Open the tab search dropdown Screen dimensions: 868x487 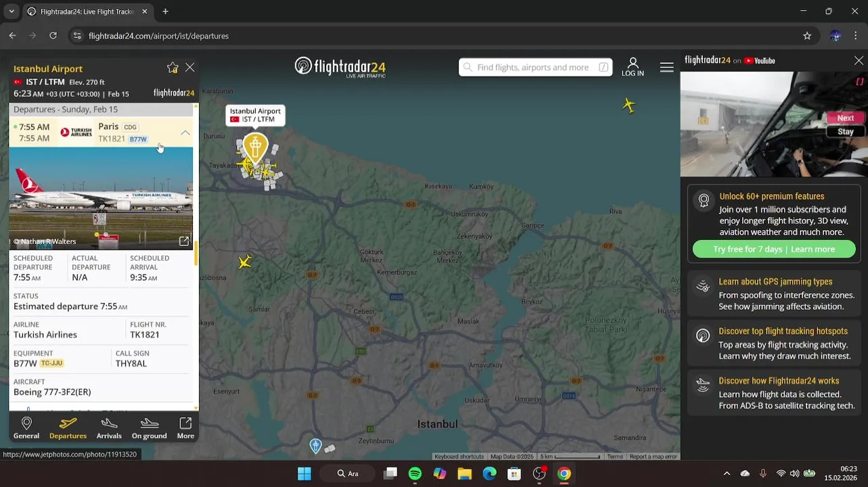coord(12,11)
